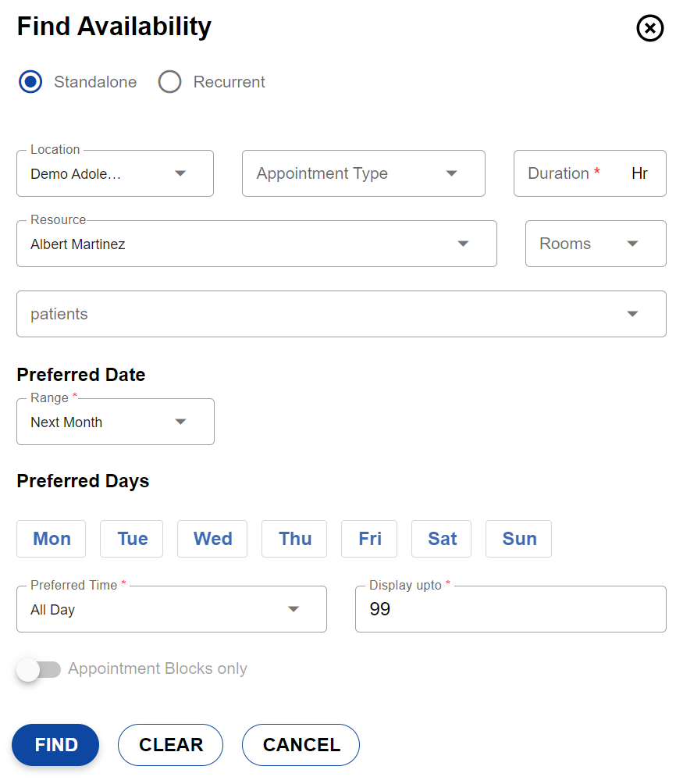Click the CLEAR button

tap(170, 745)
